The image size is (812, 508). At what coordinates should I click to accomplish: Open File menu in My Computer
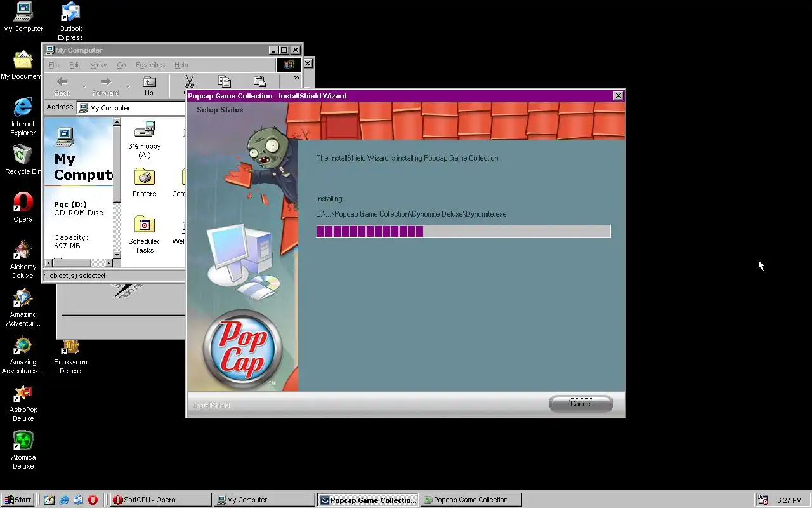pos(54,65)
